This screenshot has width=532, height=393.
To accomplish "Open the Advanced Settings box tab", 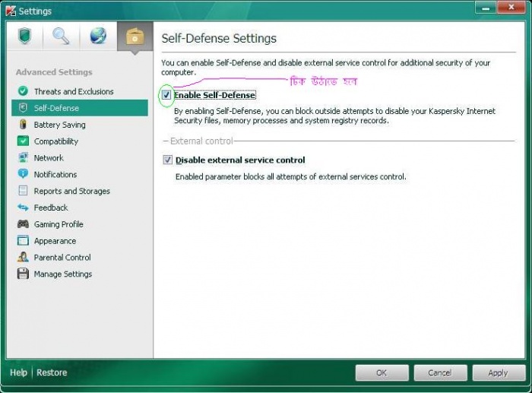I will (135, 36).
